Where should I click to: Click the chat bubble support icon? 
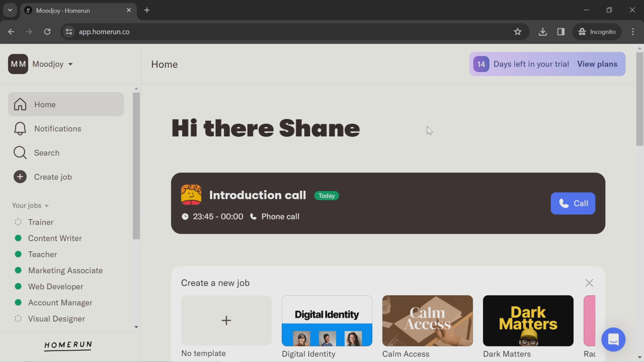point(614,340)
